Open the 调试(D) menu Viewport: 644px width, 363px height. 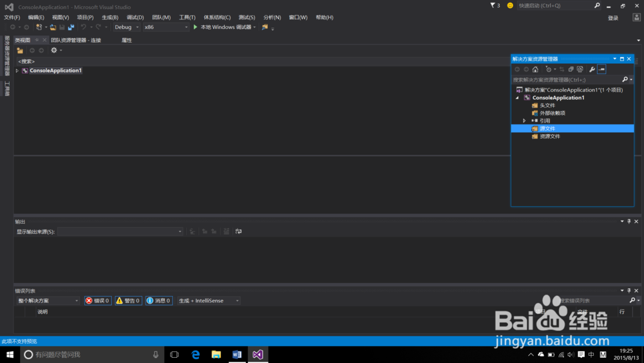(x=135, y=17)
